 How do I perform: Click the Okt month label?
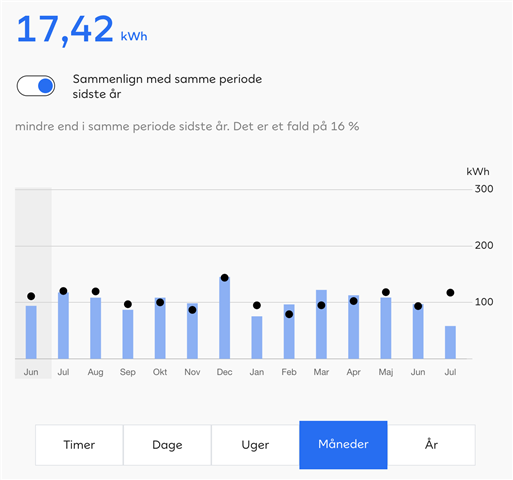click(160, 372)
